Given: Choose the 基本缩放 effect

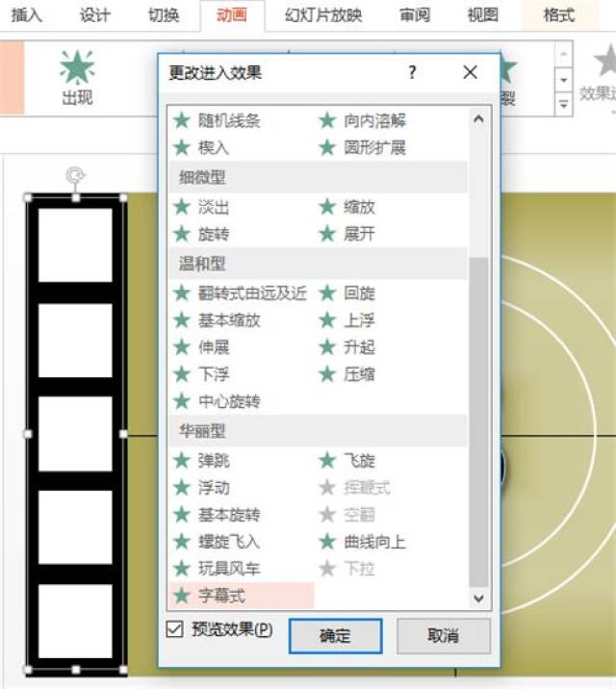Looking at the screenshot, I should [x=217, y=320].
